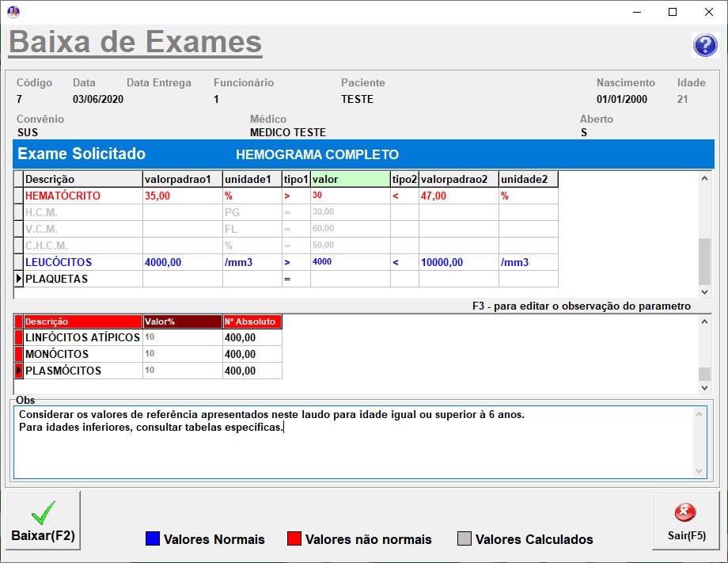Viewport: 728px width, 563px height.
Task: Click the Data value 03/06/2020
Action: (98, 99)
